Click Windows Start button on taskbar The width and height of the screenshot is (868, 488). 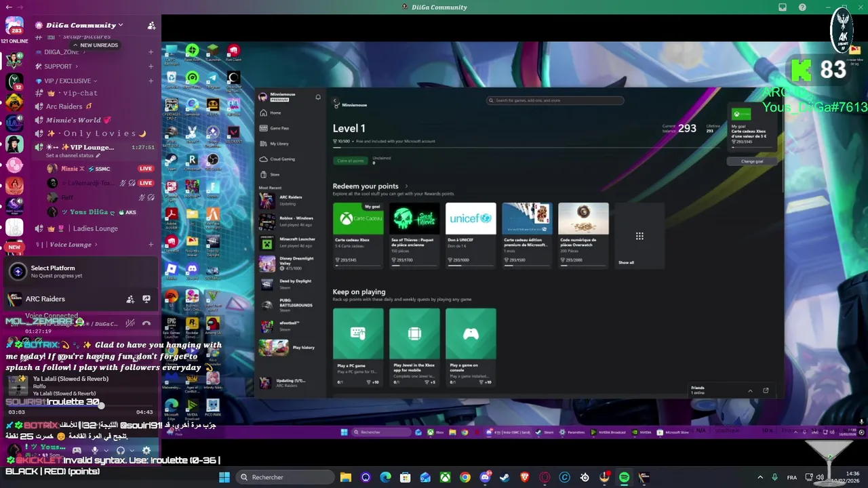[x=224, y=477]
